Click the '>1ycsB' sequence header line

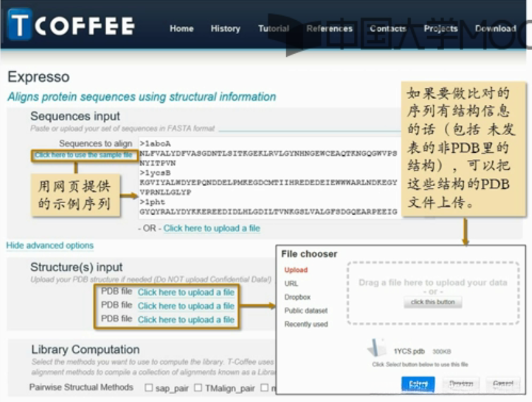coord(155,173)
